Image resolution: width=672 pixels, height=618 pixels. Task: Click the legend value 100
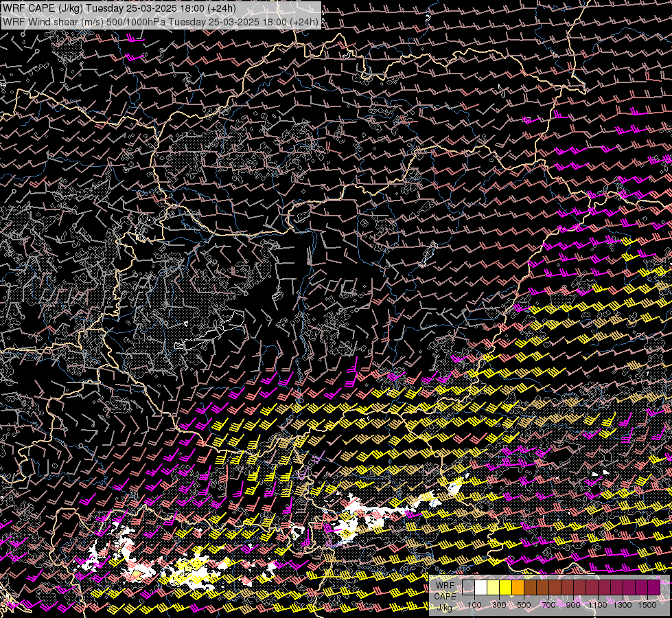(474, 605)
